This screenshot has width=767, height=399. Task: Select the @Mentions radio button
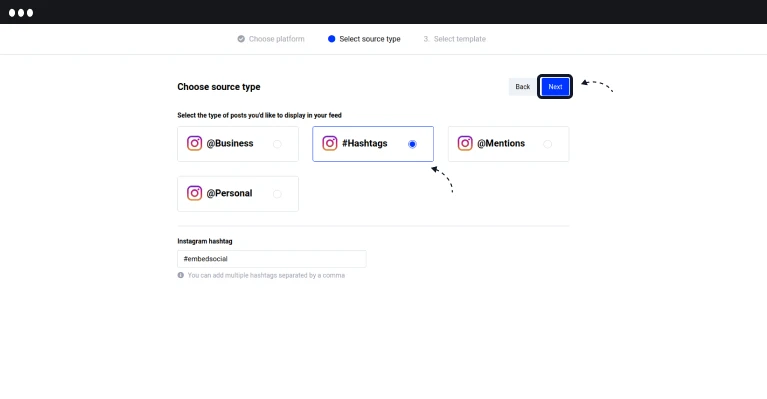click(547, 144)
